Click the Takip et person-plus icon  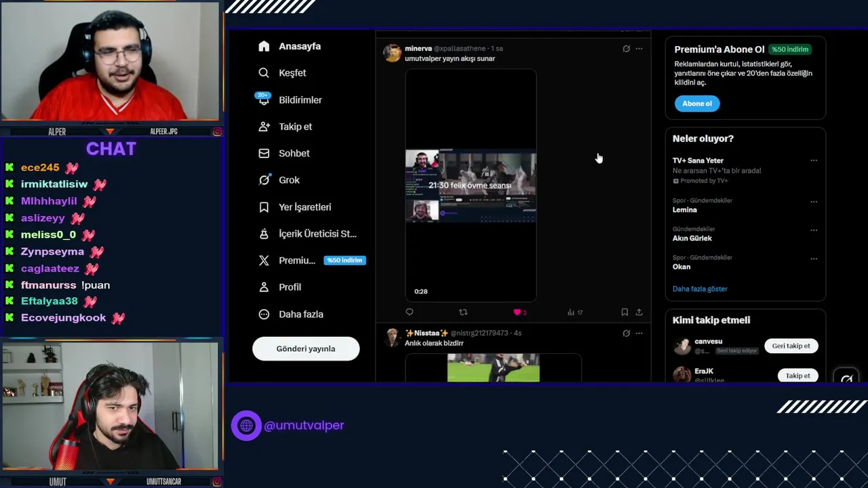point(264,127)
